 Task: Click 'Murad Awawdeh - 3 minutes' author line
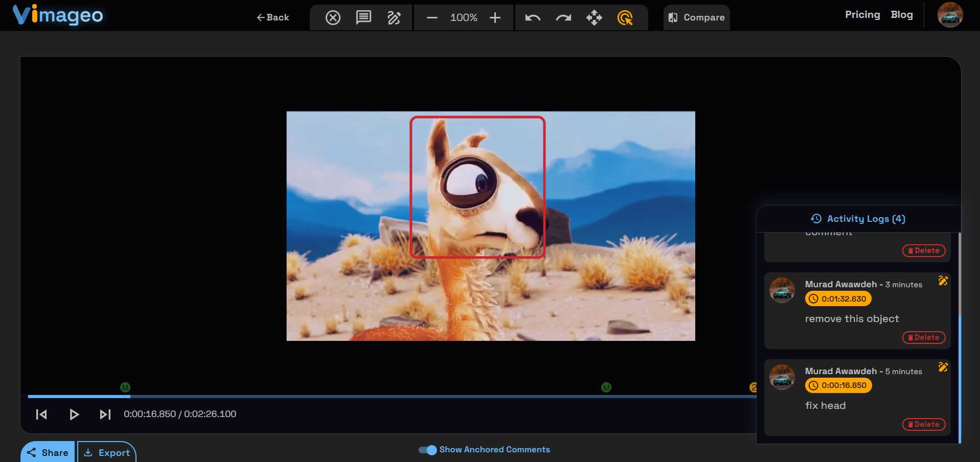(863, 284)
